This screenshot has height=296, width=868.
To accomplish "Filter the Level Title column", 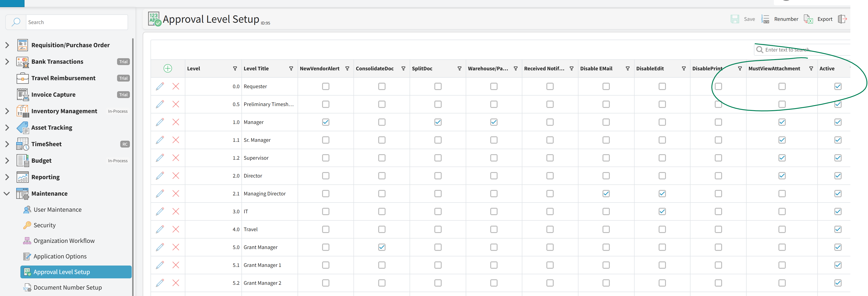I will pyautogui.click(x=291, y=69).
